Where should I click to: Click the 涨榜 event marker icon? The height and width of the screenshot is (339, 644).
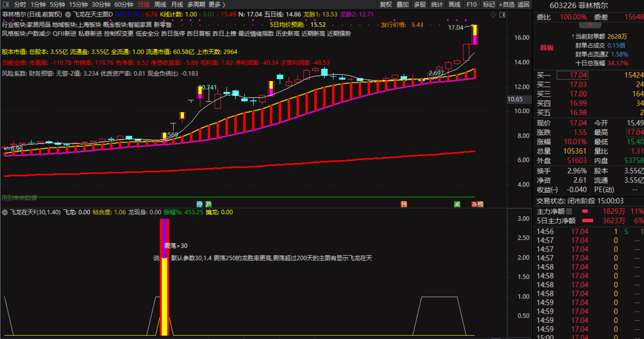pyautogui.click(x=477, y=204)
